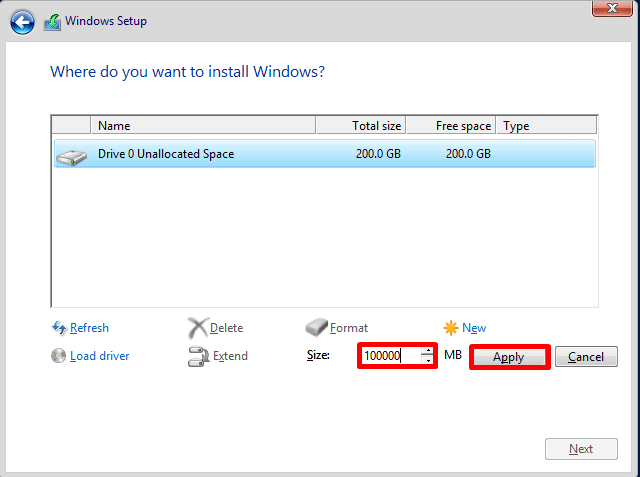Click the Format drive icon

click(316, 328)
